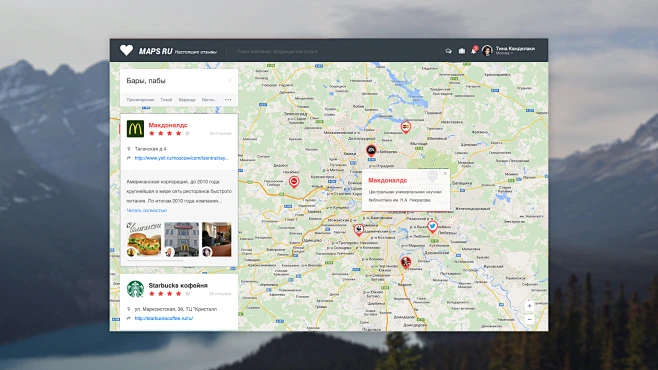Screen dimensions: 658x370
Task: Click the Starbucks card star rating
Action: [x=170, y=294]
